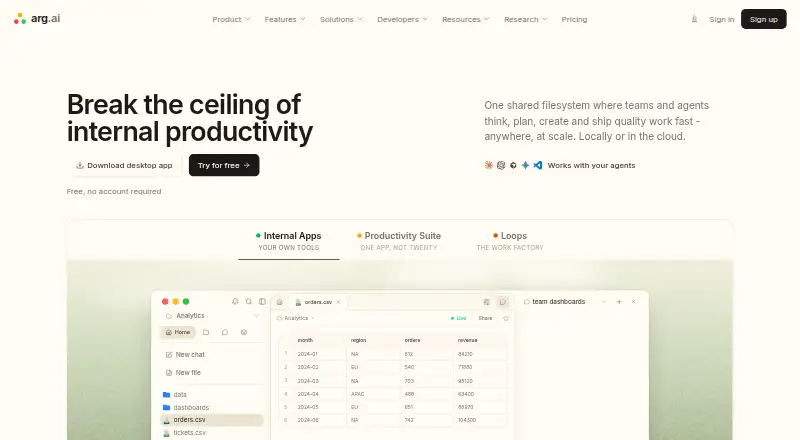Click the Share button
800x440 pixels.
[x=485, y=318]
